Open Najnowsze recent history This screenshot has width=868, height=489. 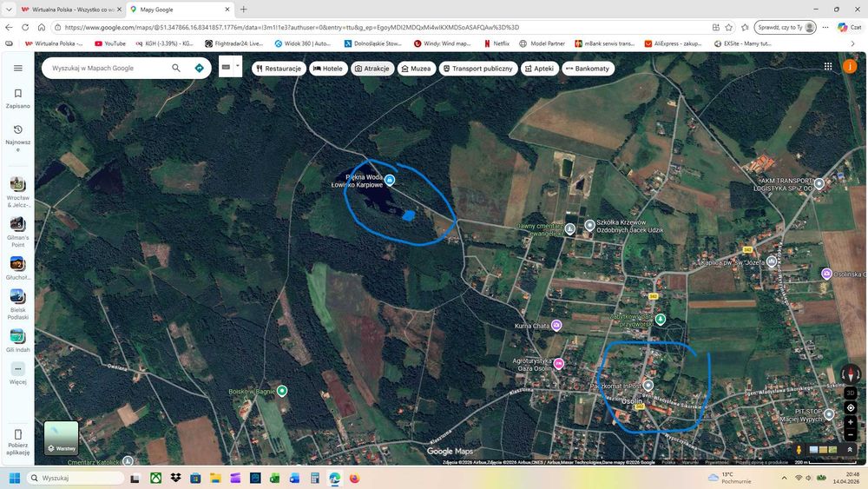[x=17, y=136]
